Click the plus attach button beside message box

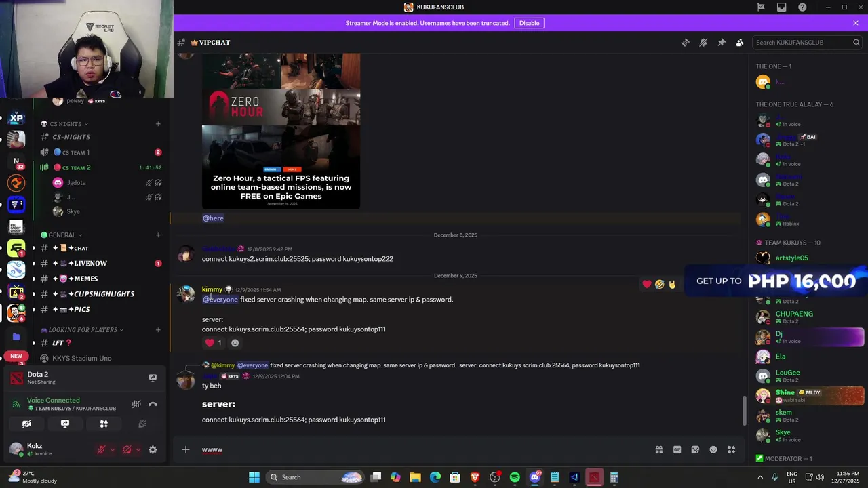click(x=185, y=449)
